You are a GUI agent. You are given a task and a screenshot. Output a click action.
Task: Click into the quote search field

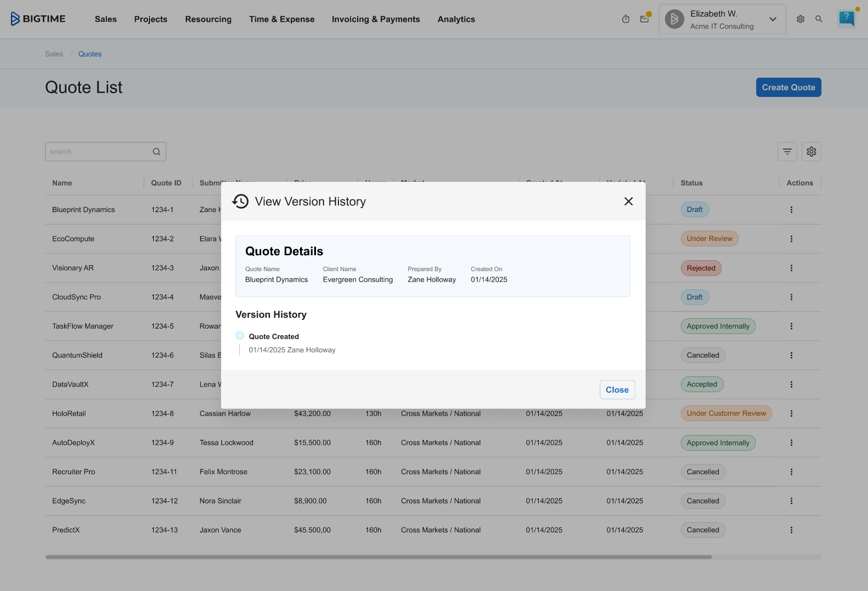[99, 152]
